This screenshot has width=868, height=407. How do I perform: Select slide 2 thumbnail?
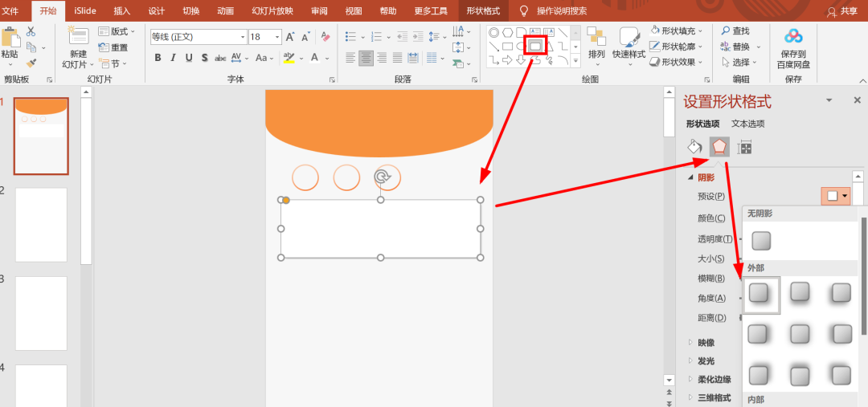(x=41, y=225)
